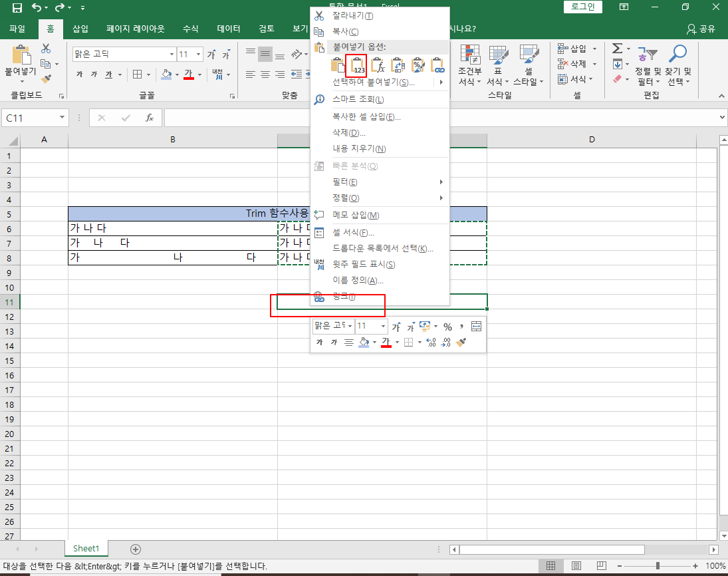728x576 pixels.
Task: Click the Name Box showing C11
Action: tap(30, 118)
